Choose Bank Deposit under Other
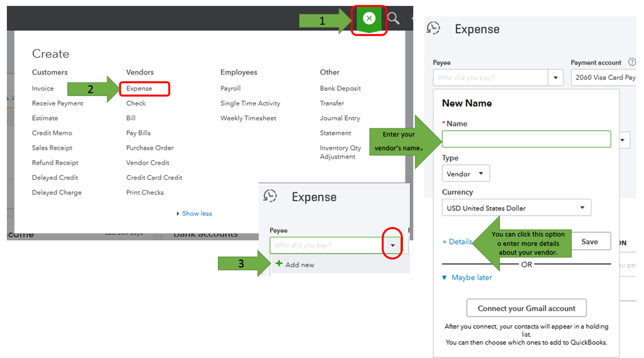Viewport: 644px width, 358px height. point(340,88)
